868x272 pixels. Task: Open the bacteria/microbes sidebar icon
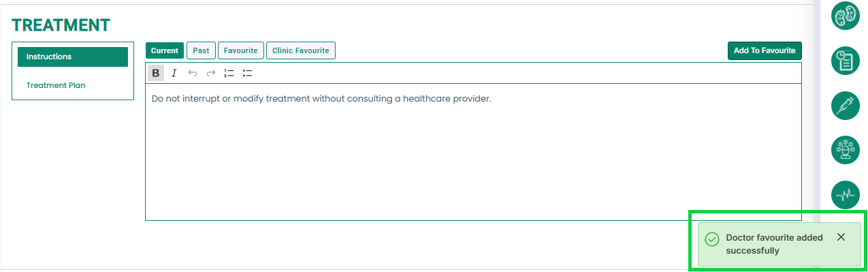[846, 15]
